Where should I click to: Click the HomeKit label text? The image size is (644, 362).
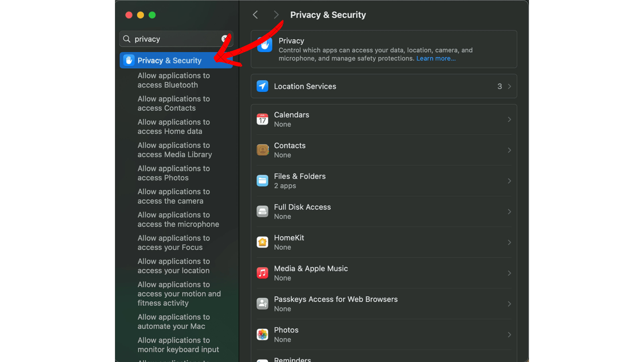click(x=289, y=238)
